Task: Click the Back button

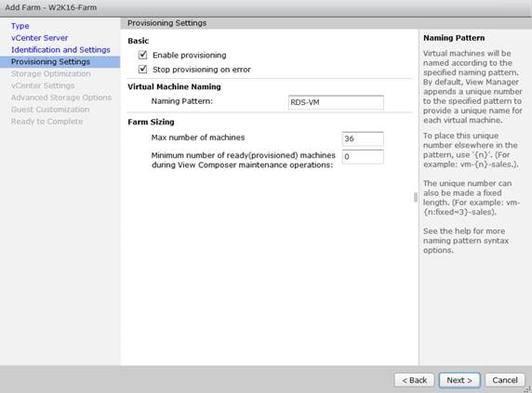Action: [414, 380]
